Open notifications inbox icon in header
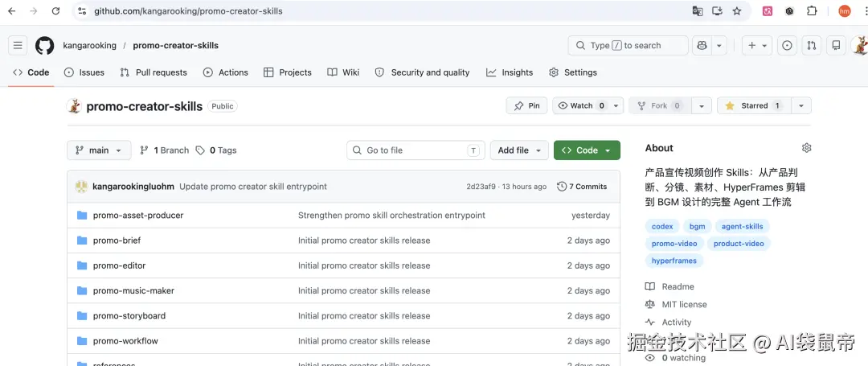Viewport: 868px width, 366px height. click(837, 45)
